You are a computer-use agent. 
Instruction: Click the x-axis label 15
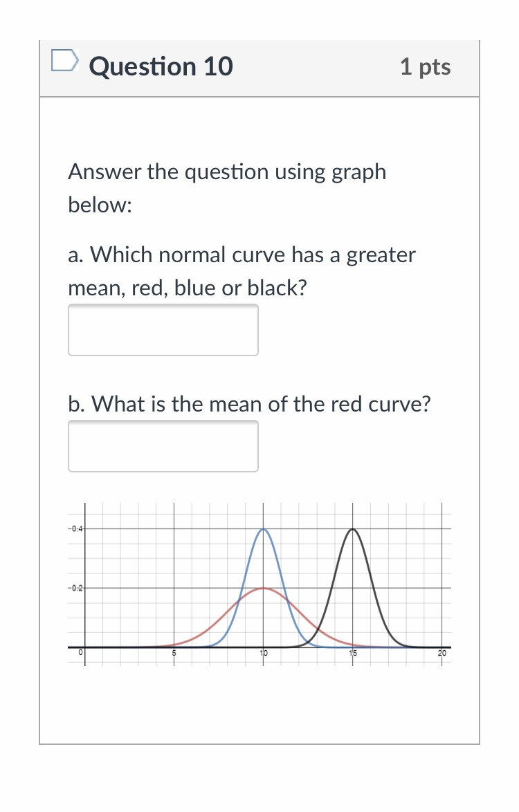tap(353, 652)
